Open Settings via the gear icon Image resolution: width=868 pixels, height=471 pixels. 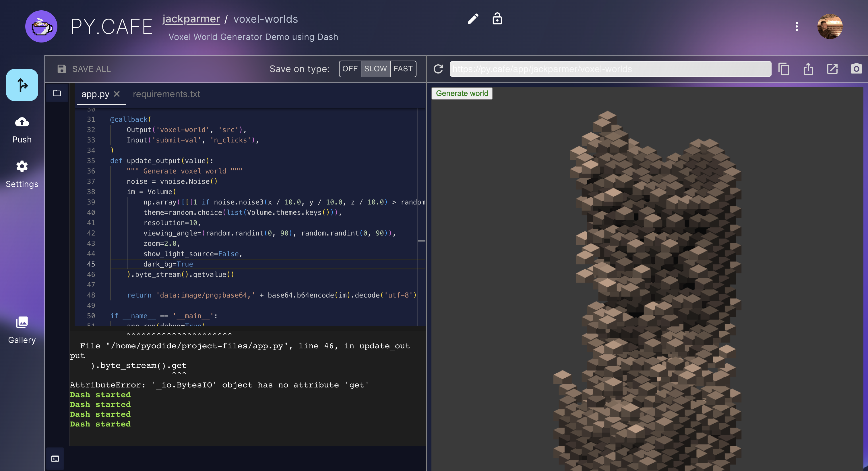tap(22, 166)
